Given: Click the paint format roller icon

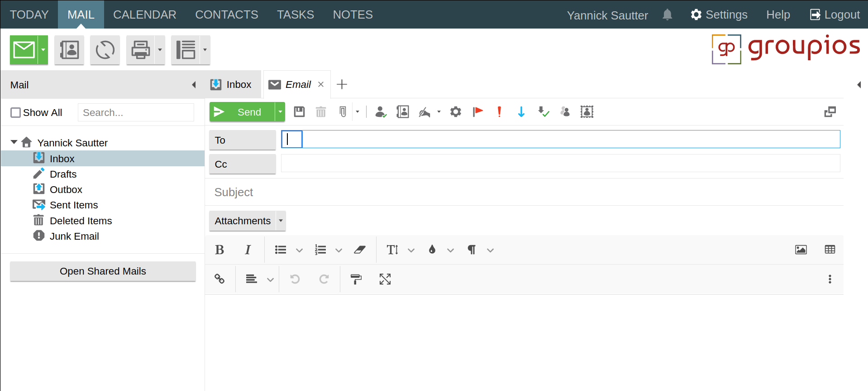Looking at the screenshot, I should pyautogui.click(x=357, y=279).
